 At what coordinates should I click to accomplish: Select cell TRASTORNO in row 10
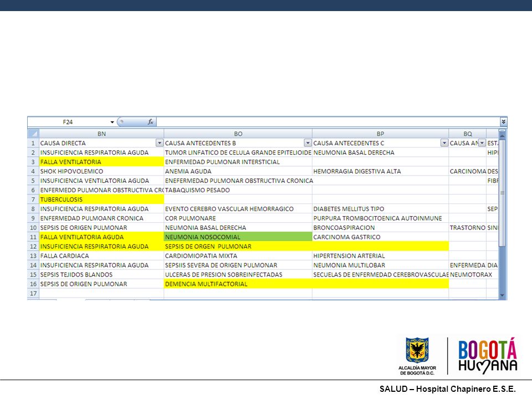click(468, 228)
